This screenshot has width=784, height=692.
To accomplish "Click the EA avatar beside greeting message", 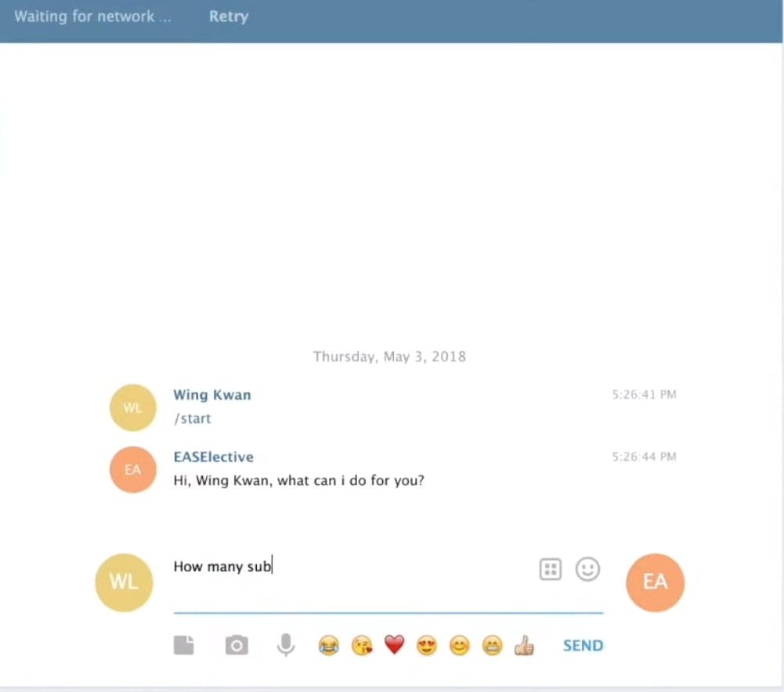I will (133, 469).
